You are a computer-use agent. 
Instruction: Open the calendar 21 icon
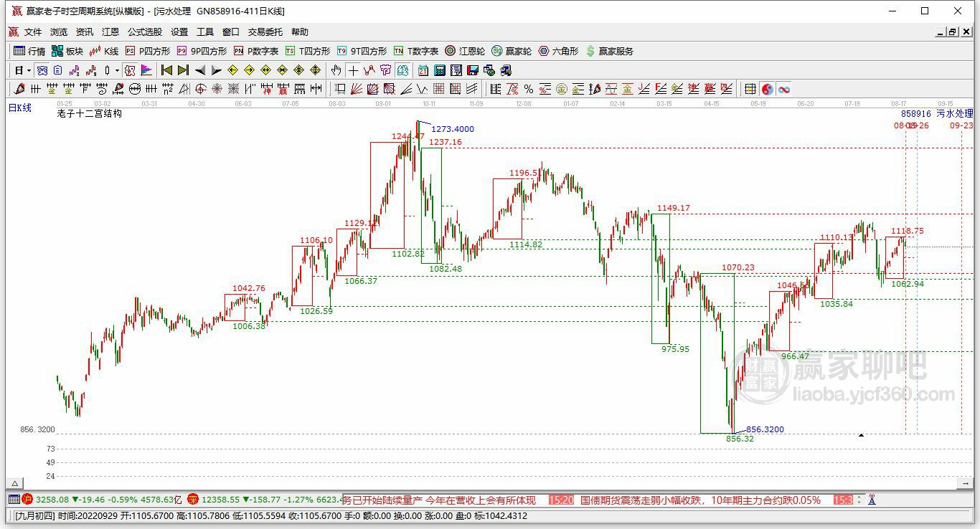pos(423,70)
